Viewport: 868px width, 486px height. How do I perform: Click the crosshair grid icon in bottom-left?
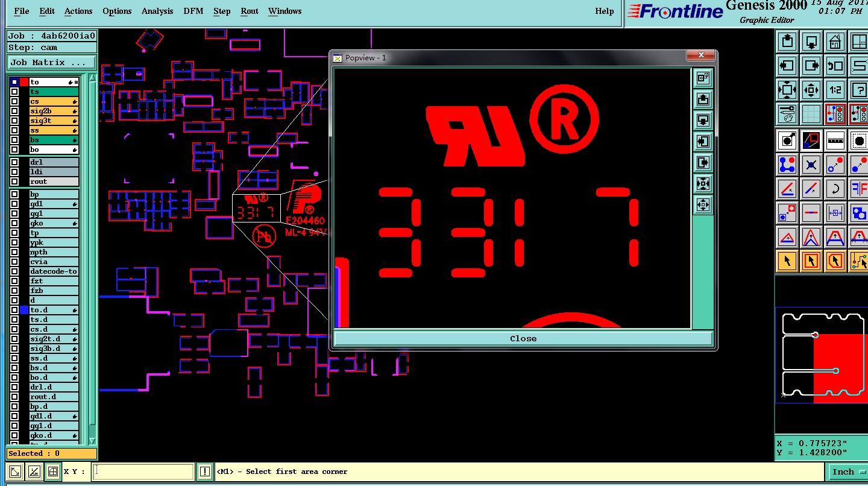click(x=53, y=472)
